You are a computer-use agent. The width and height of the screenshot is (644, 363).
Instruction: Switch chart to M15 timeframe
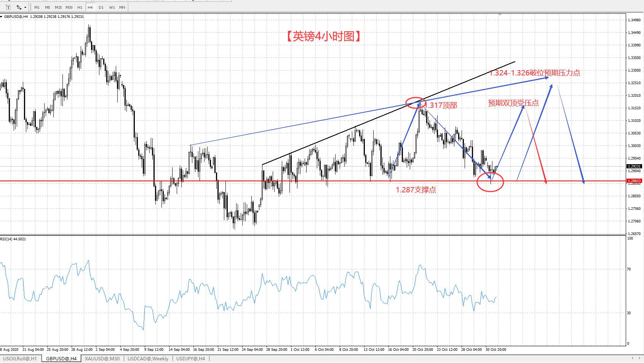coord(58,7)
